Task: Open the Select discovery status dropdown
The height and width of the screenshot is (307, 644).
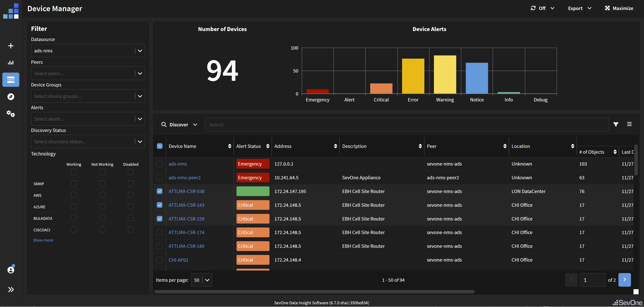Action: [88, 141]
